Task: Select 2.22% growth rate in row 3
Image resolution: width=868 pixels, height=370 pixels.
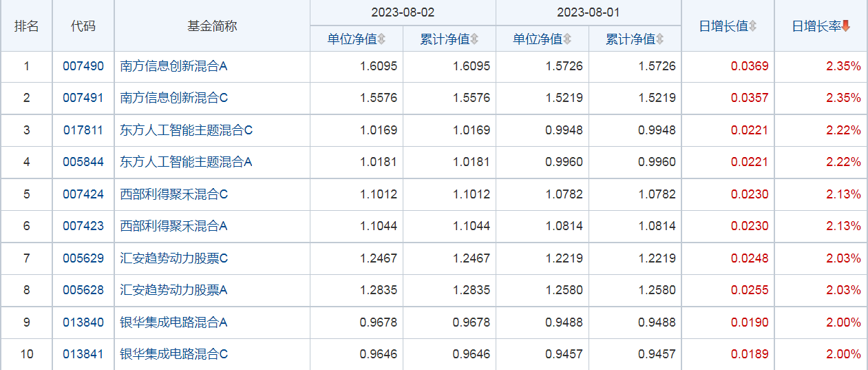Action: pyautogui.click(x=844, y=130)
